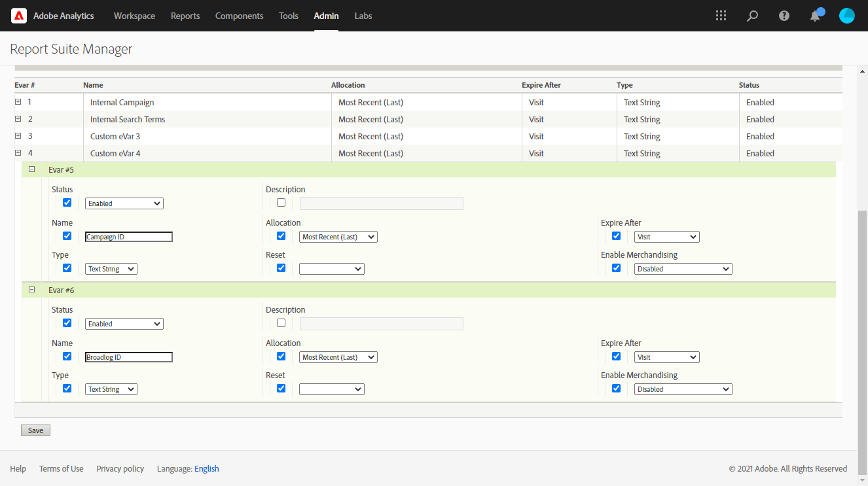Viewport: 868px width, 486px height.
Task: Open the user profile avatar
Action: tap(846, 16)
